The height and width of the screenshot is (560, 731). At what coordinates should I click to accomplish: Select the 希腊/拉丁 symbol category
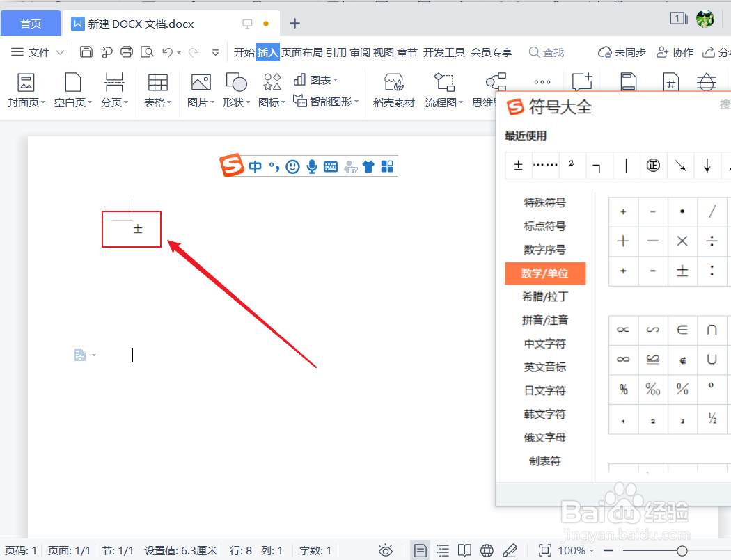[545, 296]
